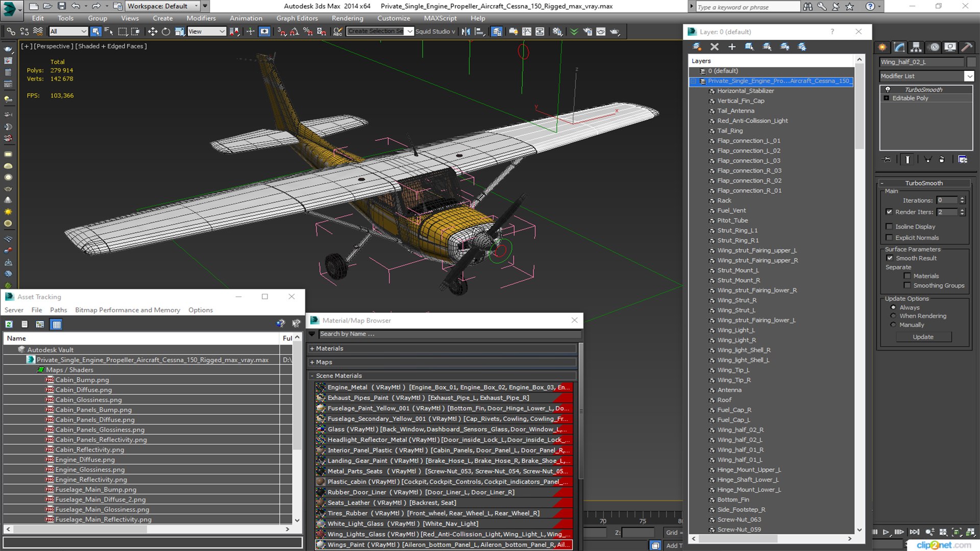Viewport: 980px width, 551px height.
Task: Enable Separate by Materials checkbox
Action: pyautogui.click(x=907, y=276)
